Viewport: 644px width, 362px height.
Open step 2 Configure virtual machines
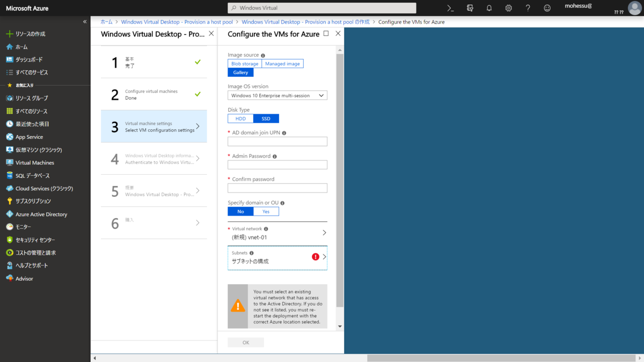tap(154, 94)
